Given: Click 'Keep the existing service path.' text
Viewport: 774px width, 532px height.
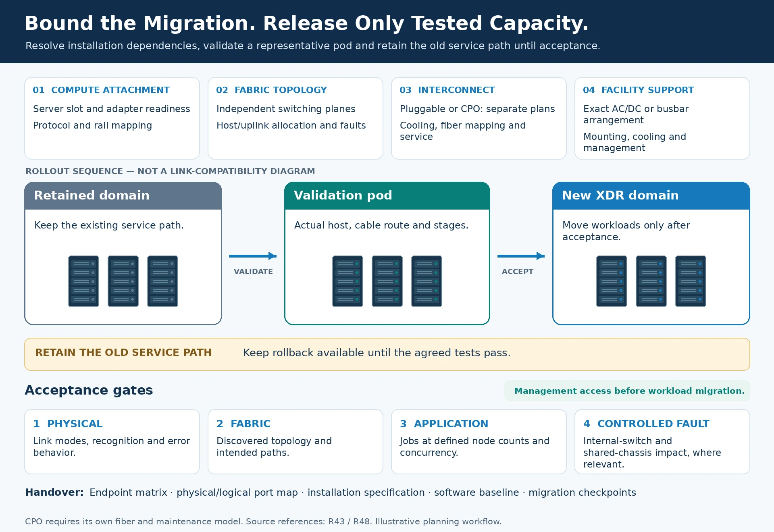Looking at the screenshot, I should [109, 225].
